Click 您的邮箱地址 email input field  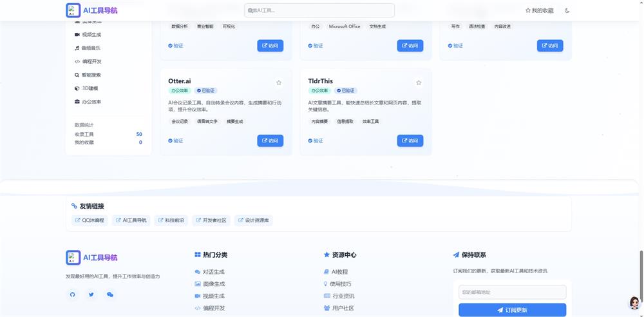coord(512,293)
